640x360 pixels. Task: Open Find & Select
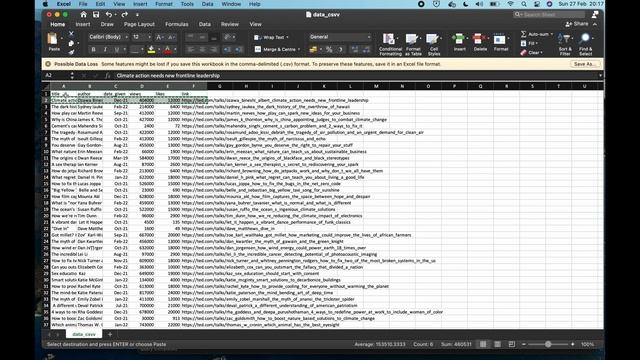585,44
